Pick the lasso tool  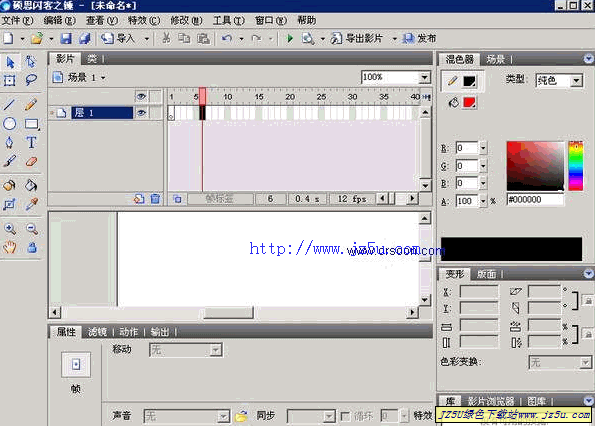coord(31,80)
